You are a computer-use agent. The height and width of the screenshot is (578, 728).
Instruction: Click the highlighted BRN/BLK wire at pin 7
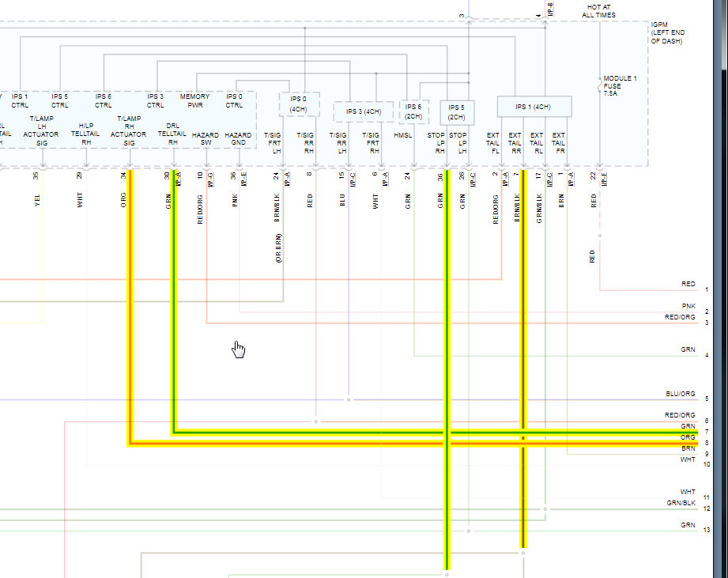point(523,357)
